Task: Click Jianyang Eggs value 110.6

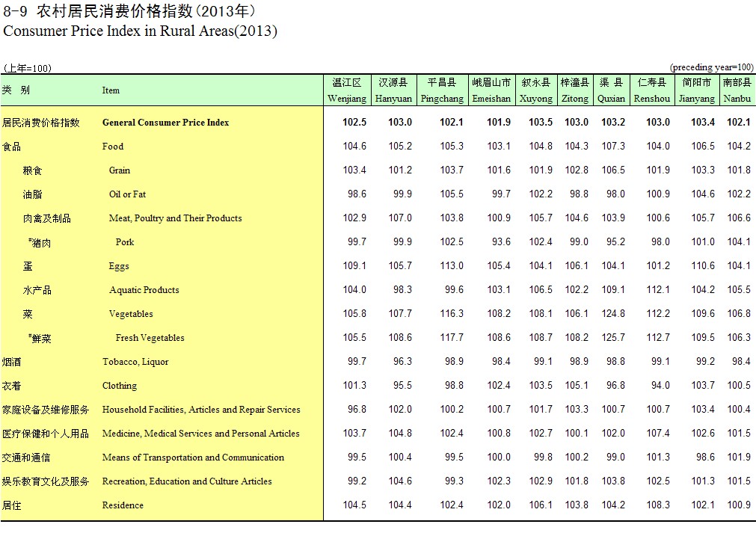Action: [x=703, y=265]
